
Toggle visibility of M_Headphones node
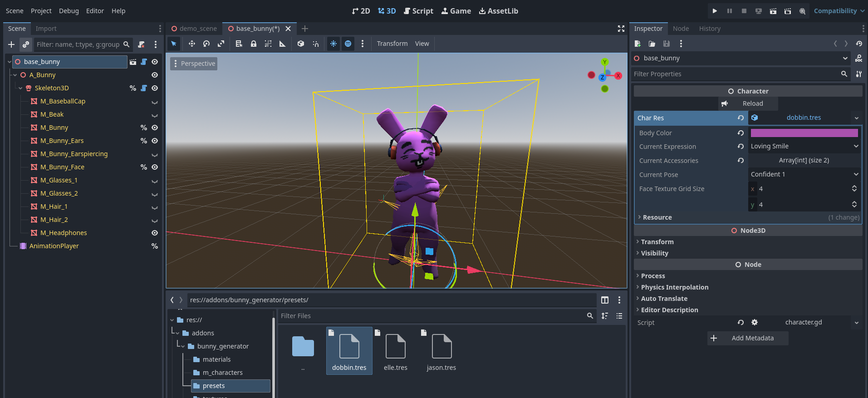tap(155, 233)
